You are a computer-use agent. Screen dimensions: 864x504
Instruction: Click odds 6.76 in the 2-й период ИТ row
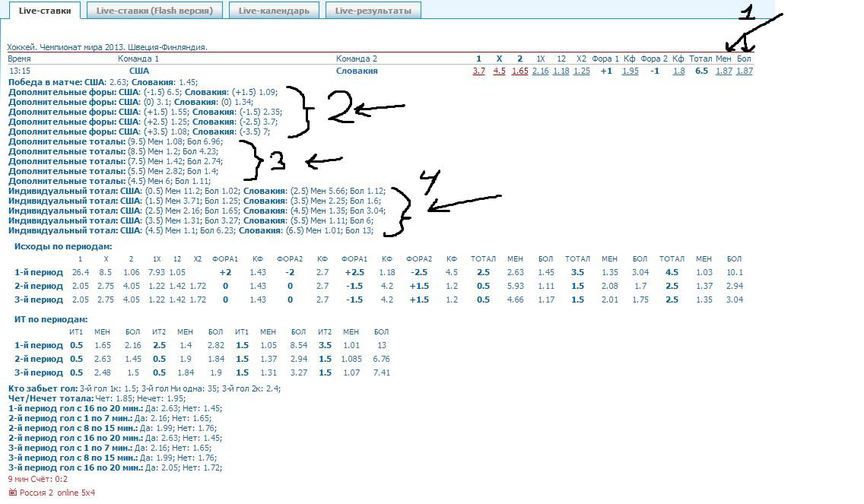pos(381,359)
